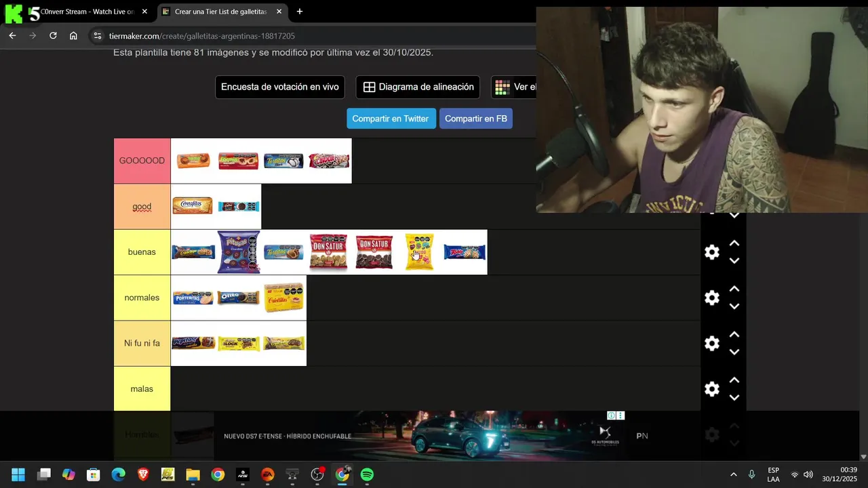The image size is (868, 488).
Task: Move the buenas tier up with its arrow
Action: (734, 243)
